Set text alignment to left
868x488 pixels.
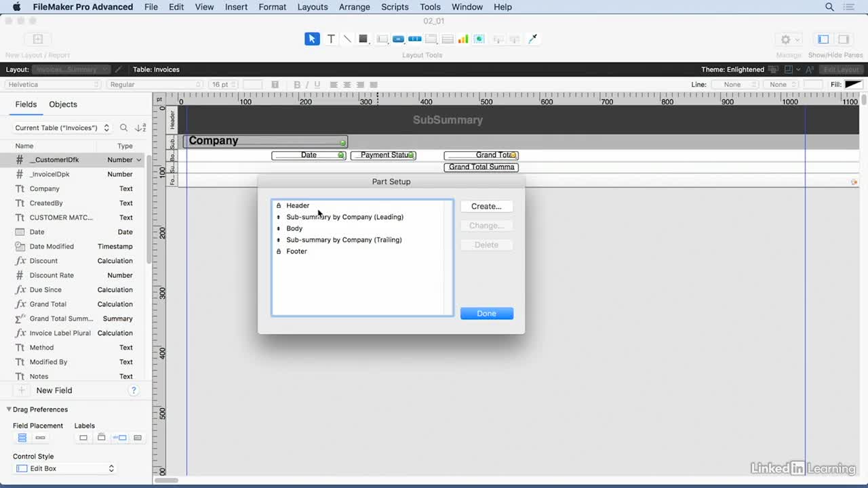click(334, 85)
